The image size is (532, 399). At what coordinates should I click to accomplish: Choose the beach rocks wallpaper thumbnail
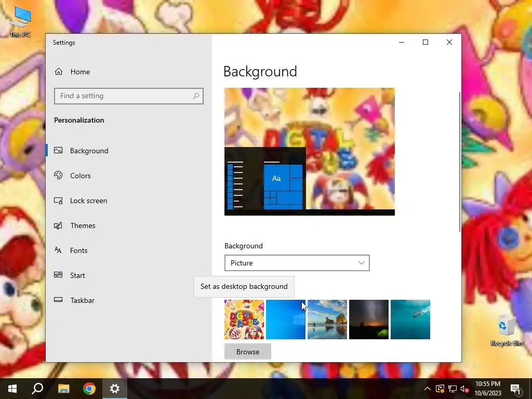point(327,320)
